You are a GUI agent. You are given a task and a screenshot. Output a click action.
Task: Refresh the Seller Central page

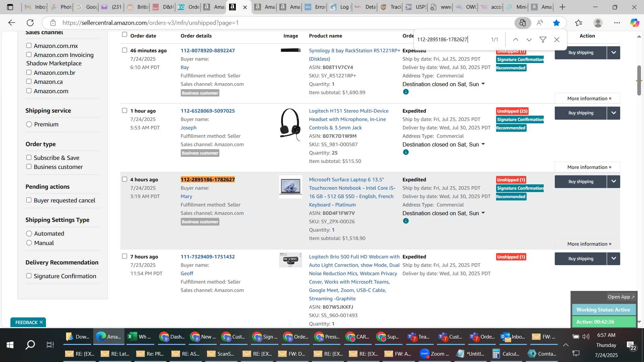tap(30, 23)
